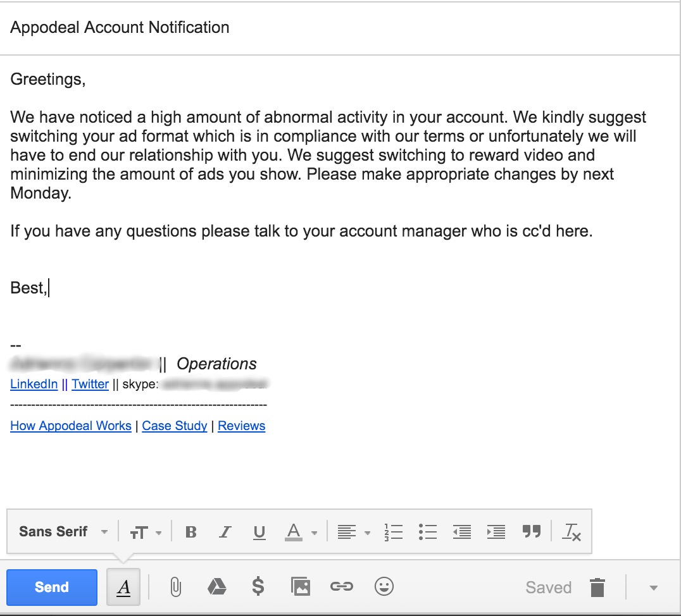Open the emoji smiley picker

click(x=384, y=586)
